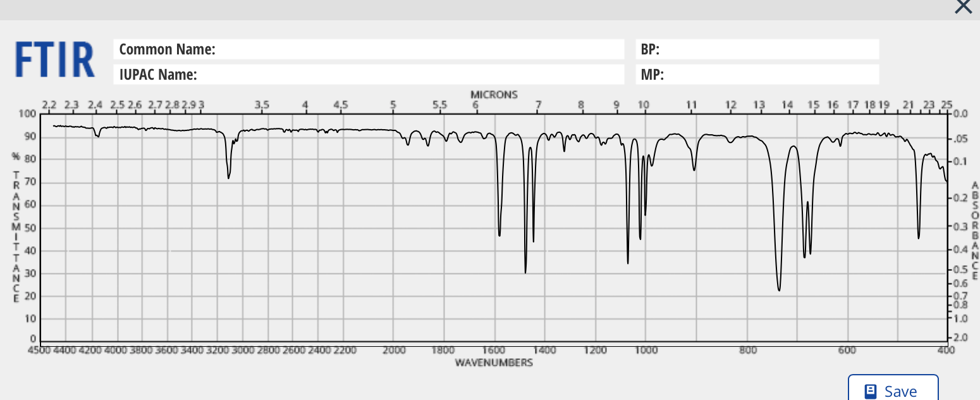Click the peak around 3100 wavenumbers

228,178
